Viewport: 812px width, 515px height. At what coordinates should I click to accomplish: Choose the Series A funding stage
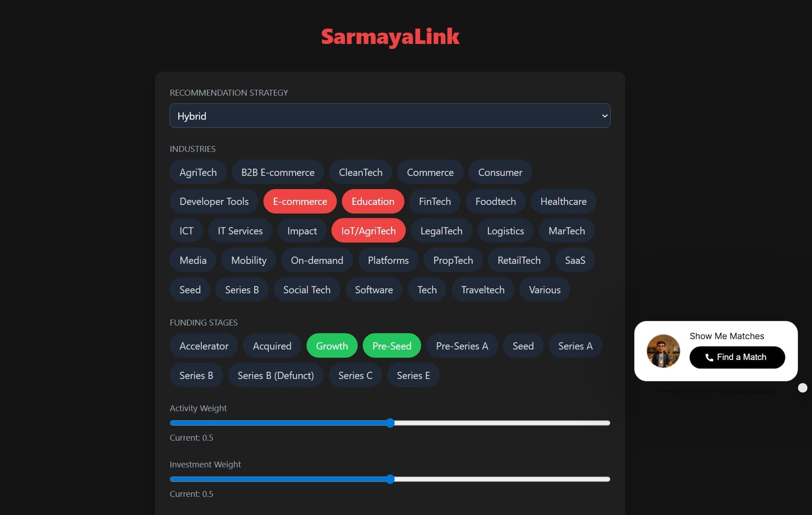point(575,346)
